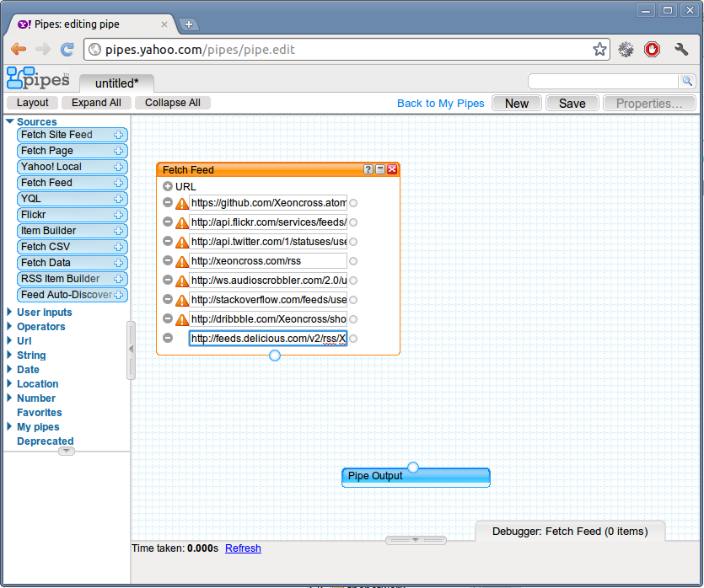Remove the dribbble.com URL row

(x=168, y=318)
